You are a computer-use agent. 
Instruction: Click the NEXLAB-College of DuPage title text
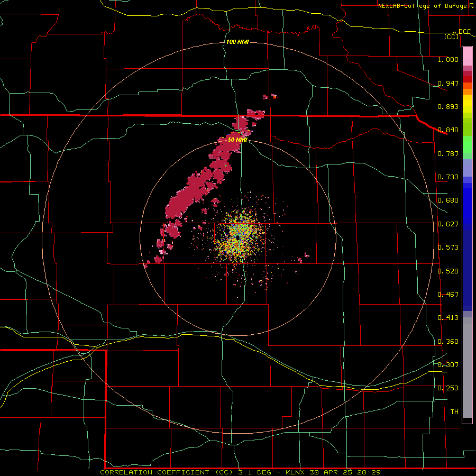point(423,6)
